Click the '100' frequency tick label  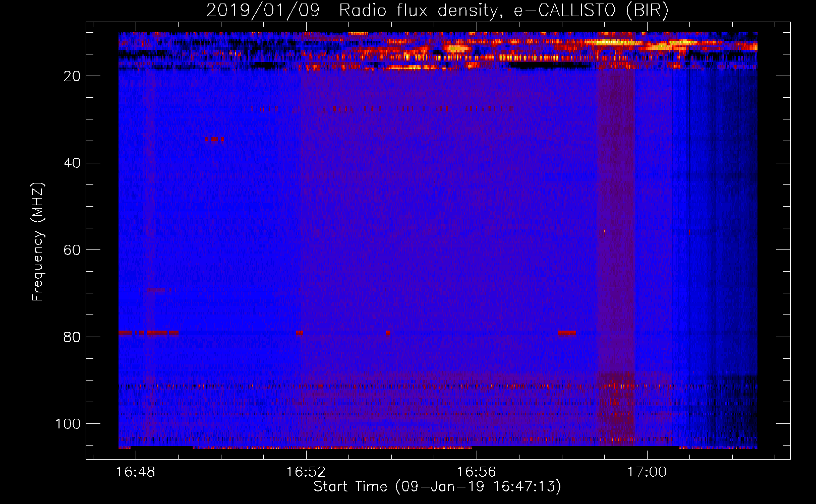[68, 424]
